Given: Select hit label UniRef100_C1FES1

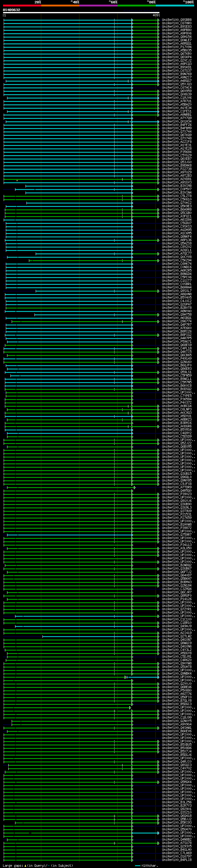Looking at the screenshot, I should tap(176, 111).
